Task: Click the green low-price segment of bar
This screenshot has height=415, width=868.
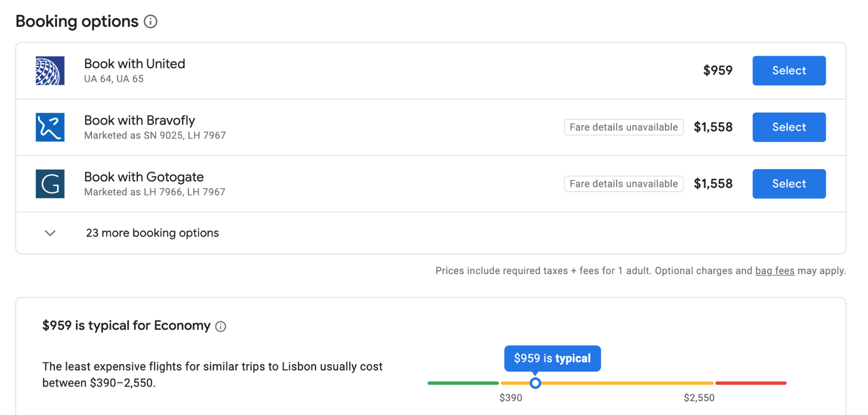Action: 463,383
